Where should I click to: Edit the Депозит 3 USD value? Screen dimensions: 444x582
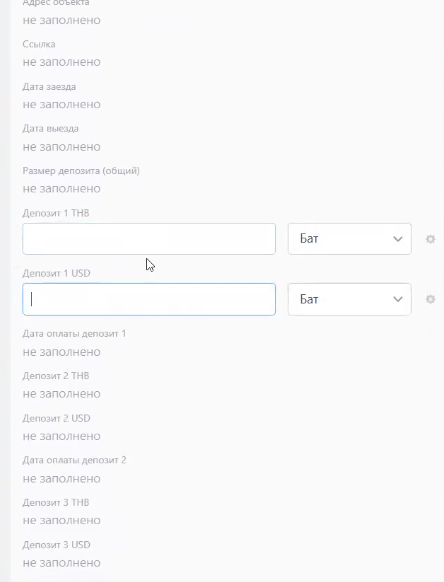pyautogui.click(x=62, y=563)
